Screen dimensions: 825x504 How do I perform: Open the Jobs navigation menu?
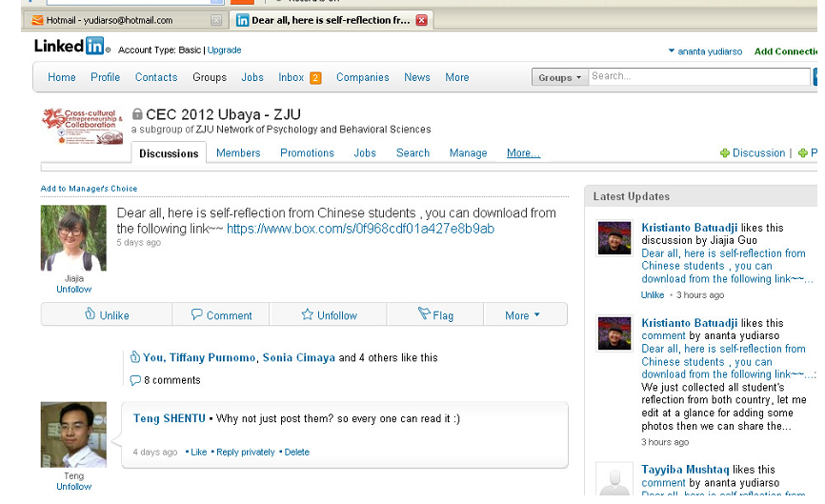tap(252, 77)
